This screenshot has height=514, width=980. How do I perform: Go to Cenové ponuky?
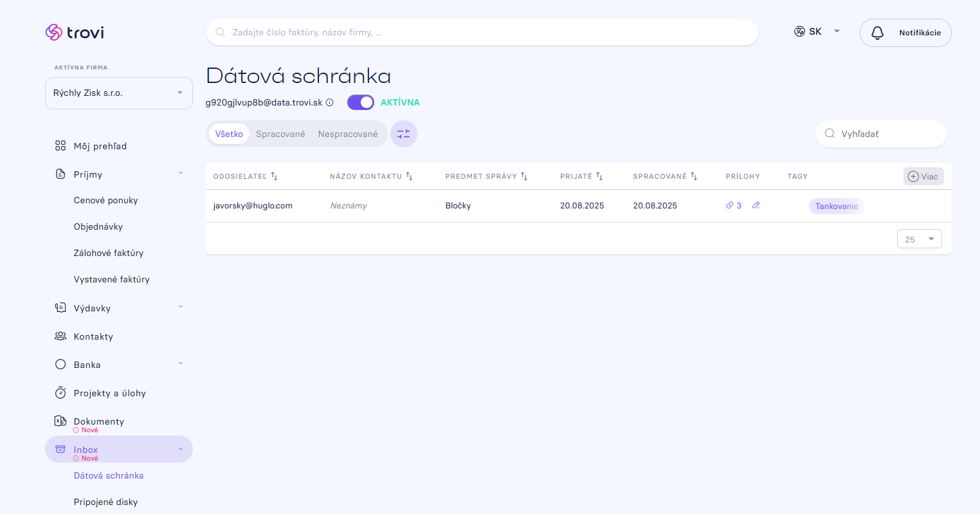(106, 201)
